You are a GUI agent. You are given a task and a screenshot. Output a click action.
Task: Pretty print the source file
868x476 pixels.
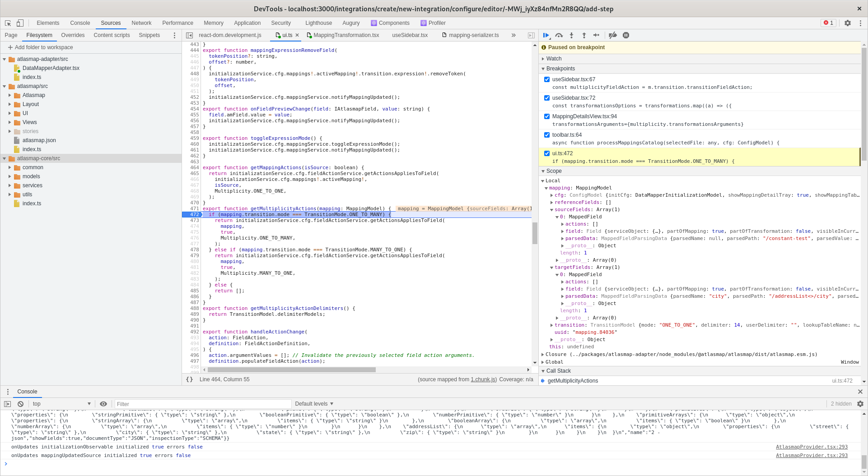(x=190, y=379)
